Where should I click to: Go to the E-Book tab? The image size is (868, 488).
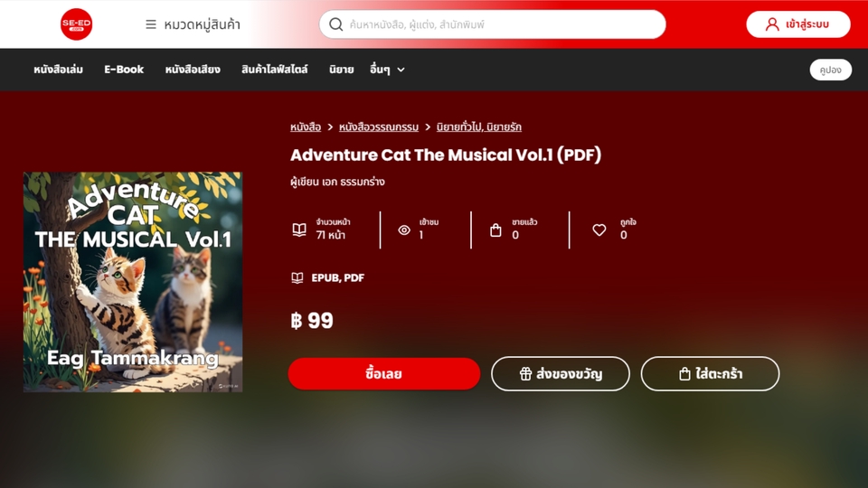tap(124, 70)
